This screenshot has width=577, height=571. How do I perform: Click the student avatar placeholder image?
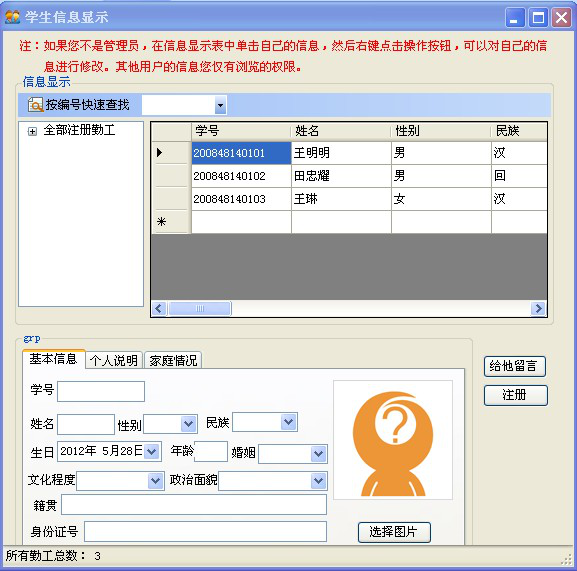[x=393, y=440]
